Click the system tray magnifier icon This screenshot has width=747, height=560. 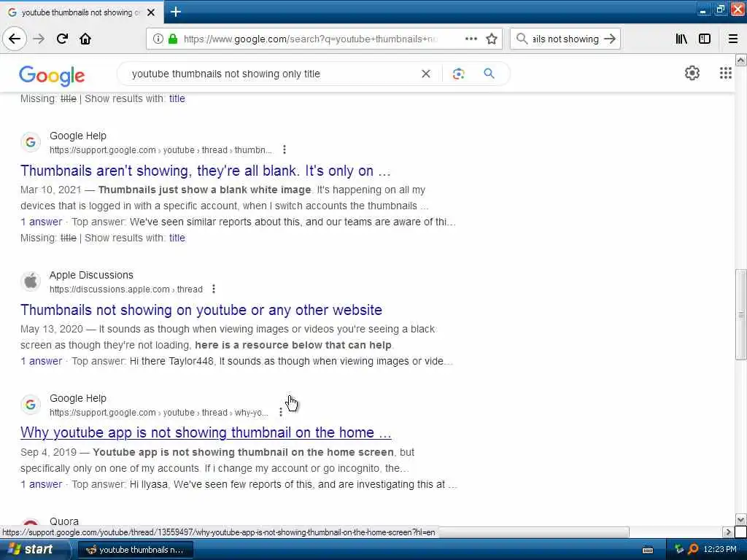693,550
